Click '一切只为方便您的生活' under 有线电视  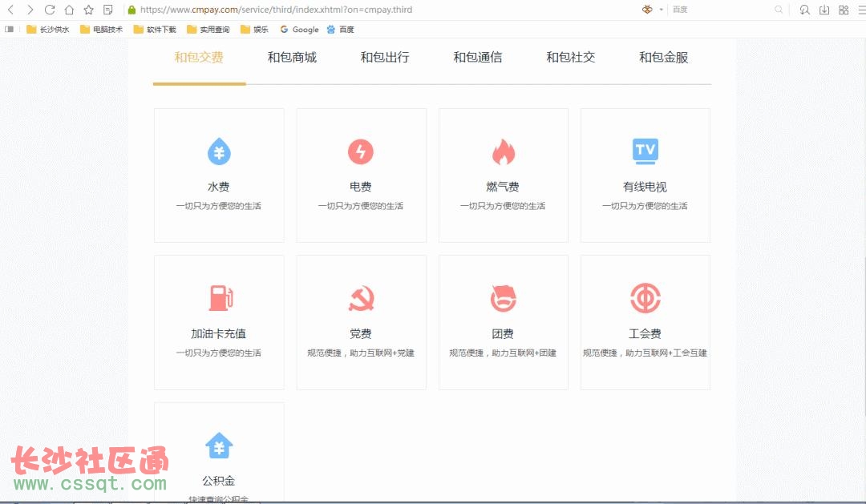coord(645,206)
